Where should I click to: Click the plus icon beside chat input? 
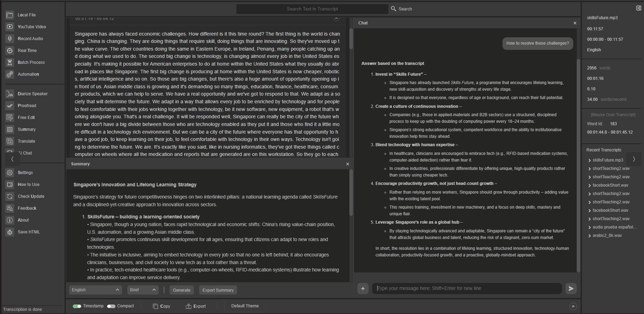tap(363, 289)
